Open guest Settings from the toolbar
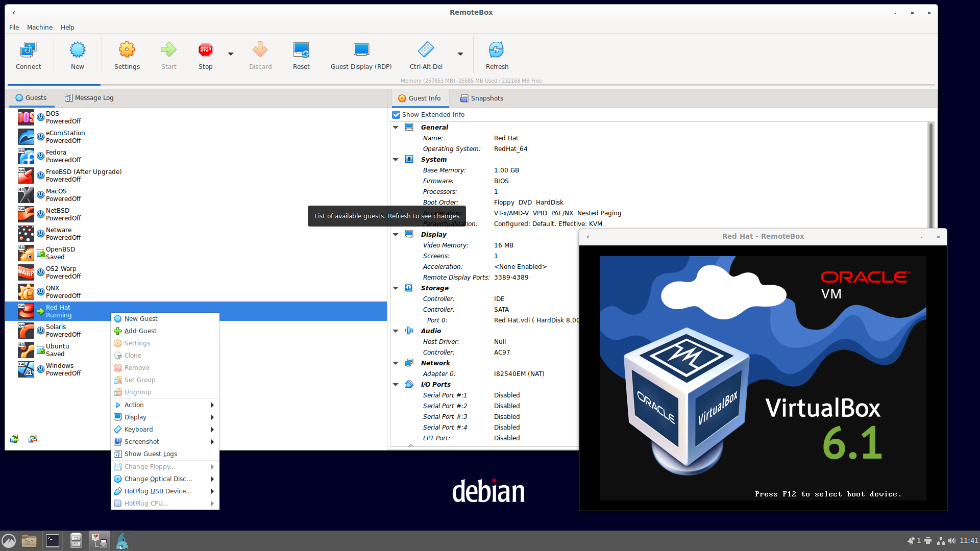Screen dimensions: 980x551 (127, 54)
